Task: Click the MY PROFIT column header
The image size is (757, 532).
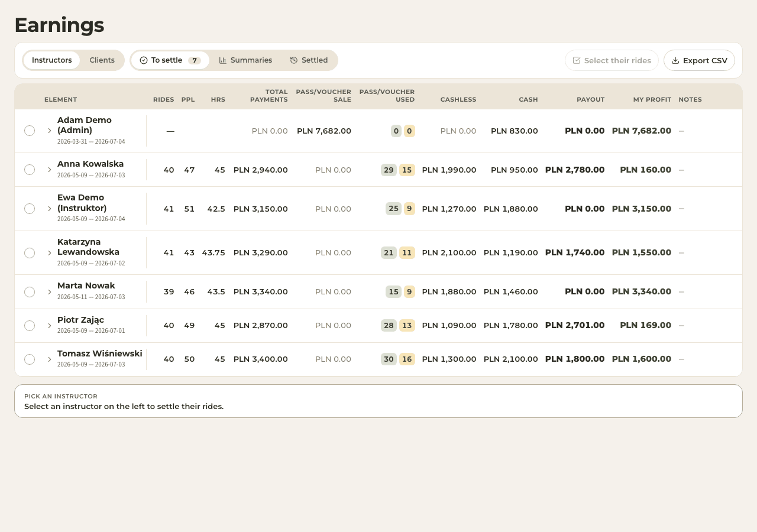Action: 652,100
